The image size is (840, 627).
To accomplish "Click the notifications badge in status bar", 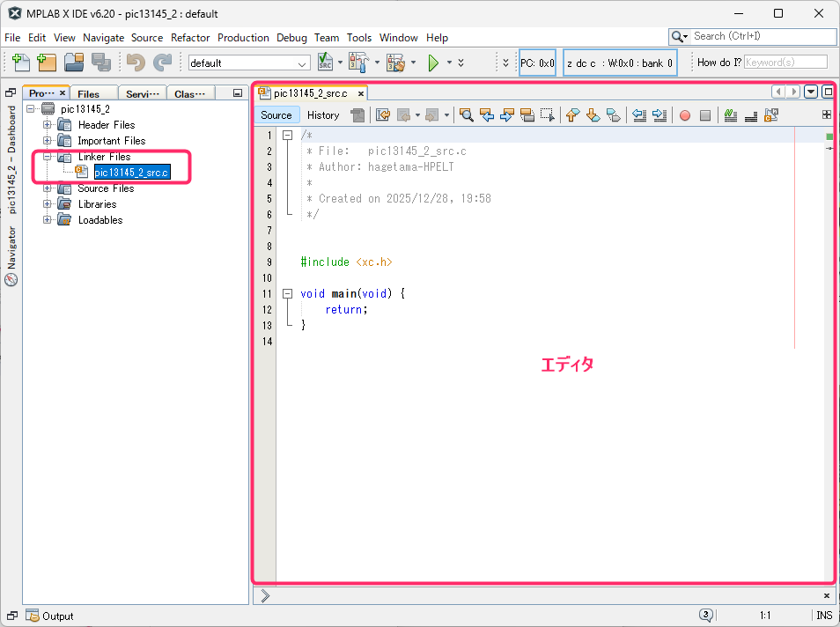I will click(706, 615).
